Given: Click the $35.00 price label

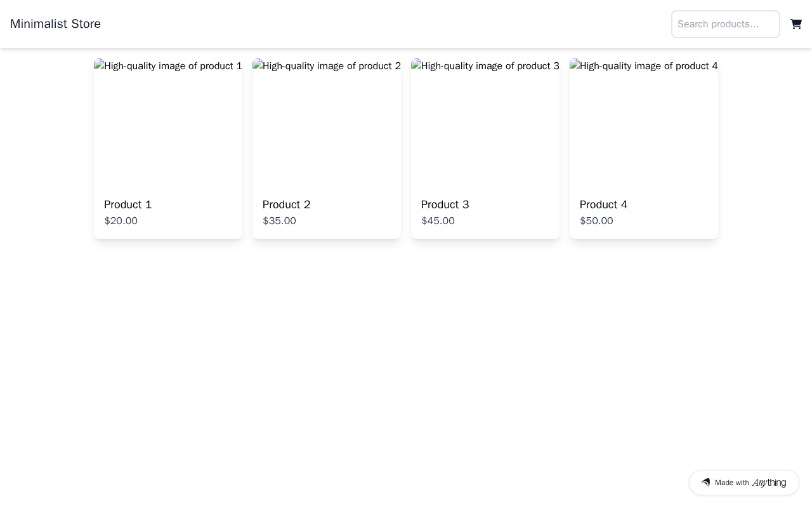Looking at the screenshot, I should tap(280, 221).
